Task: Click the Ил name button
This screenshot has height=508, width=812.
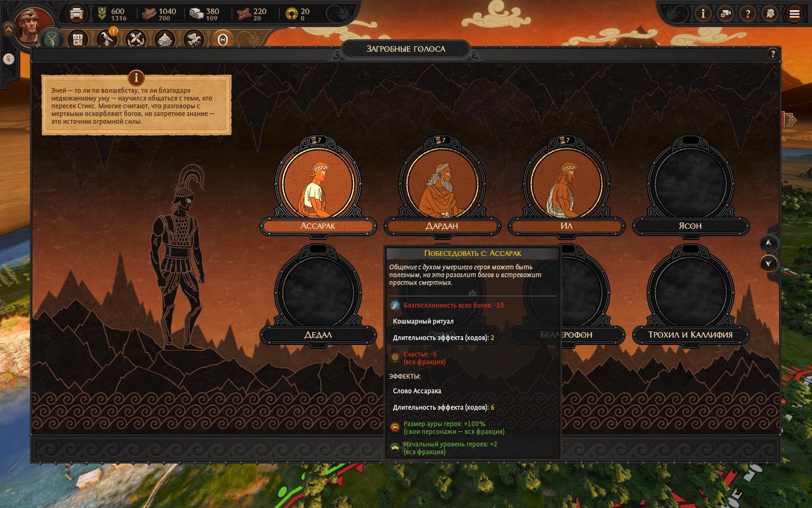Action: click(566, 226)
